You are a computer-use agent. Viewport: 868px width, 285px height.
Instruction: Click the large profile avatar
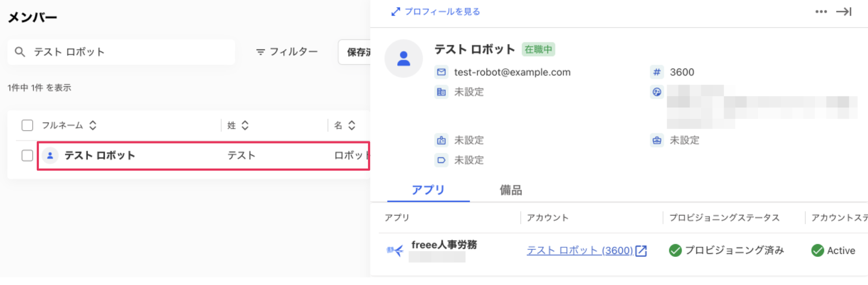404,58
